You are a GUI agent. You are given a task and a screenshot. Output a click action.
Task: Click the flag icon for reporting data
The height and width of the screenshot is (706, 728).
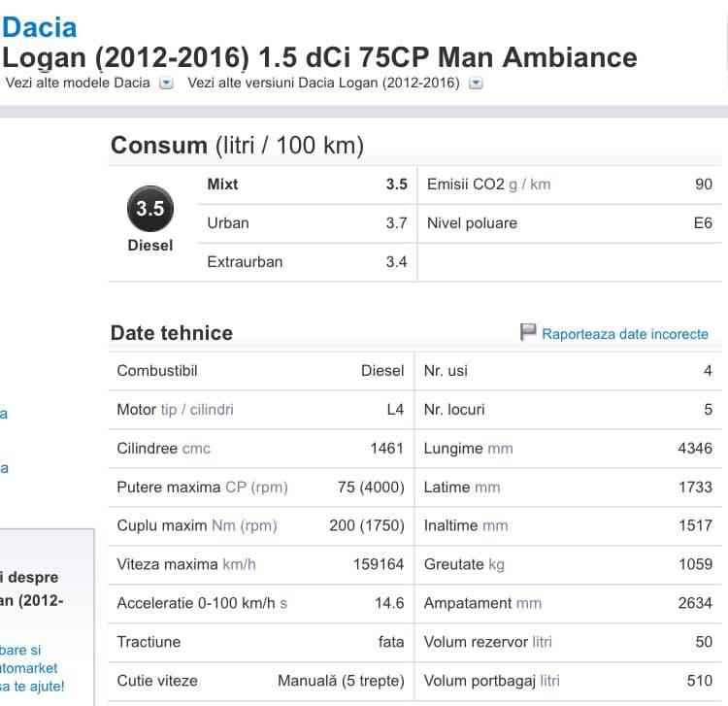pyautogui.click(x=528, y=333)
